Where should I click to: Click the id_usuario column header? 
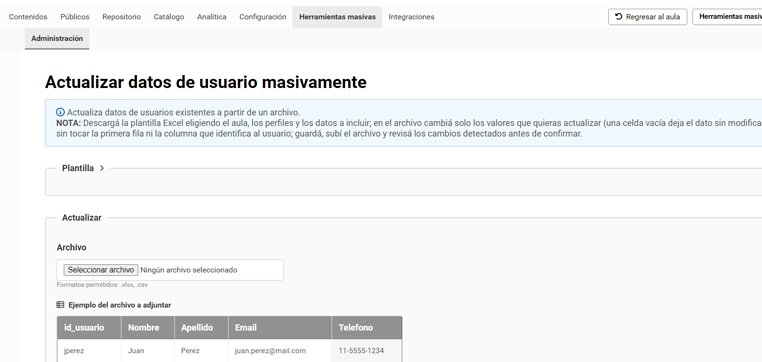click(x=89, y=328)
